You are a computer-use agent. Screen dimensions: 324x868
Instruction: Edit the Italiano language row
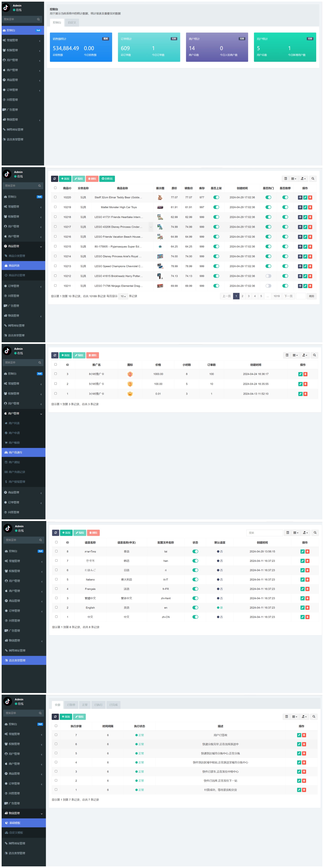(302, 580)
